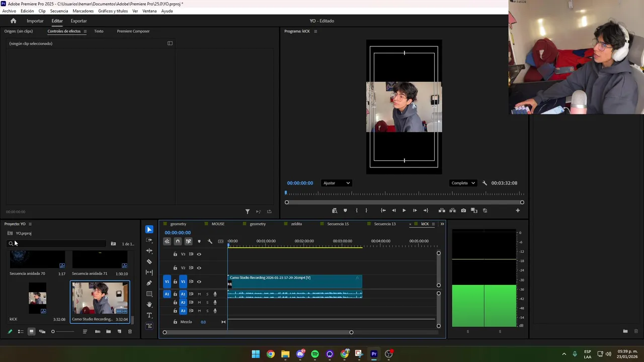
Task: Select the Pen tool
Action: click(x=149, y=283)
